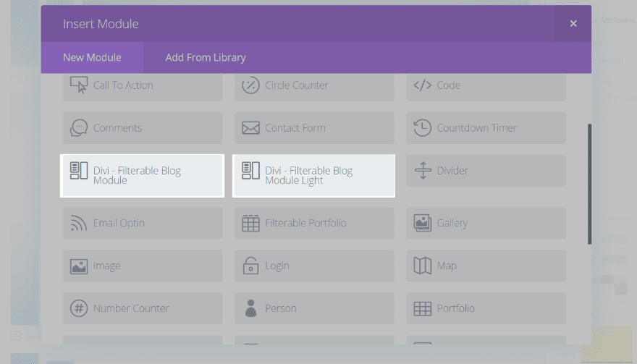Screen dimensions: 637x364
Task: Click the Divider module icon
Action: (422, 171)
